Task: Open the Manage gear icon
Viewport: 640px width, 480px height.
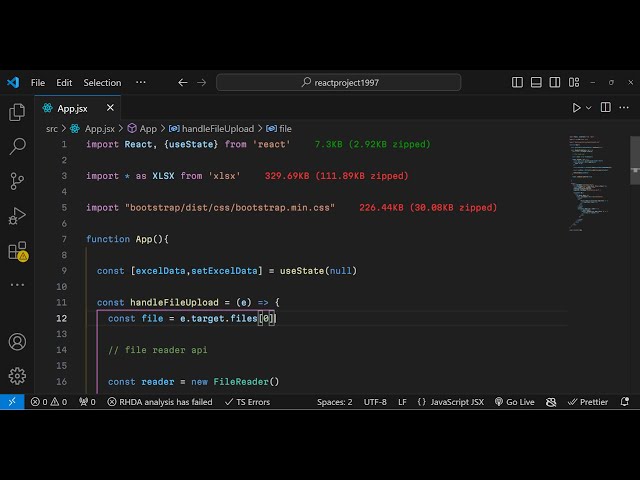Action: 17,376
